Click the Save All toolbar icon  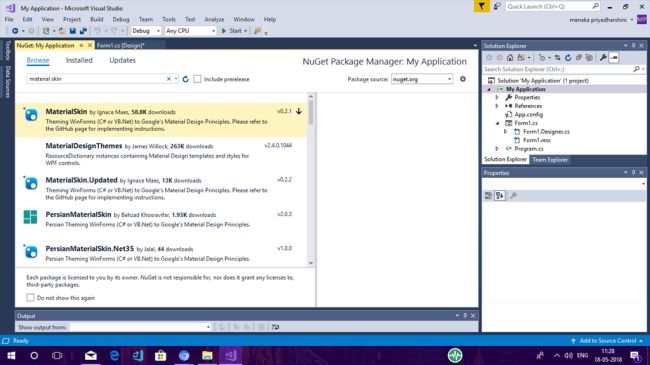click(83, 31)
